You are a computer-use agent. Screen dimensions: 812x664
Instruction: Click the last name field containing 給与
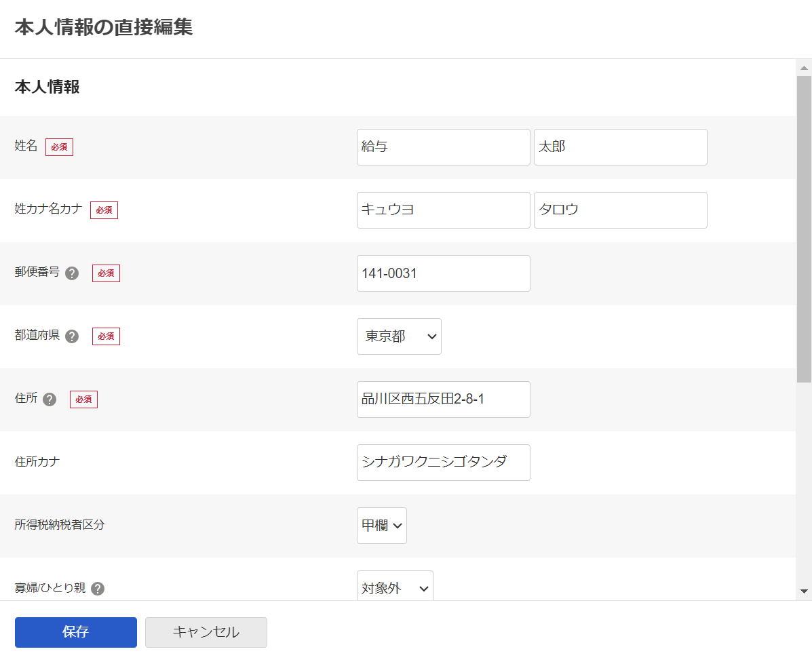click(x=443, y=147)
